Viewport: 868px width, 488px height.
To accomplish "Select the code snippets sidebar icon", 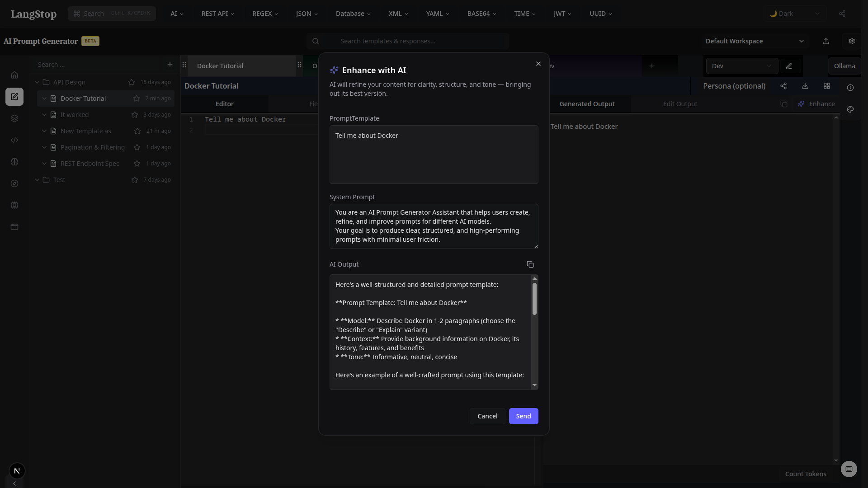I will pos(15,140).
